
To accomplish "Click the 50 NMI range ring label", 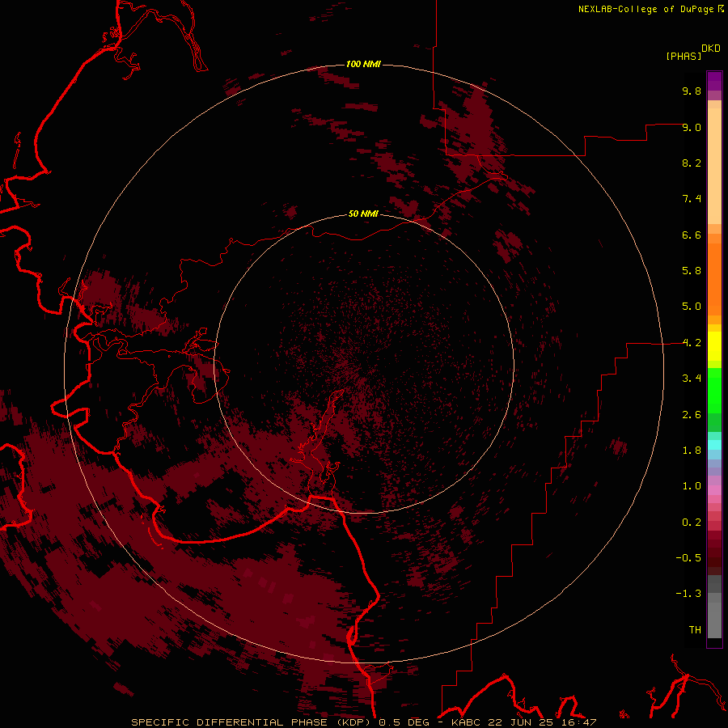I will point(363,214).
